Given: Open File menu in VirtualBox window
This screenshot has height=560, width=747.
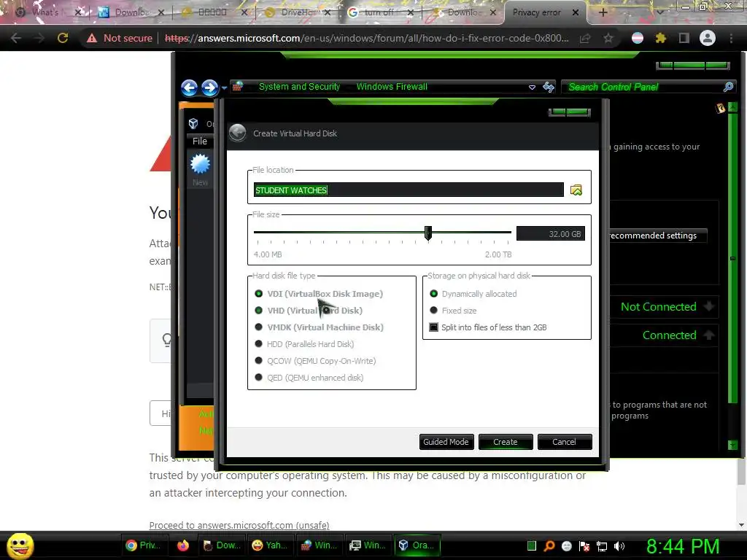Looking at the screenshot, I should click(200, 141).
